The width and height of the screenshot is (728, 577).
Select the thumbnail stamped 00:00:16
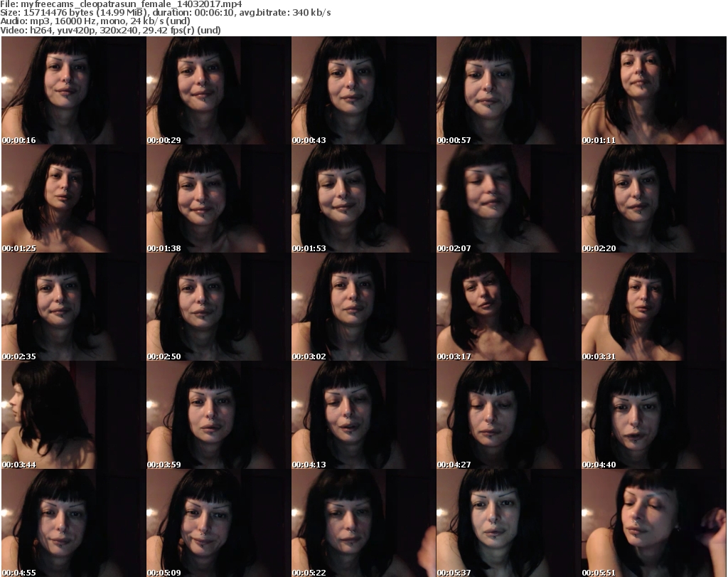(74, 90)
